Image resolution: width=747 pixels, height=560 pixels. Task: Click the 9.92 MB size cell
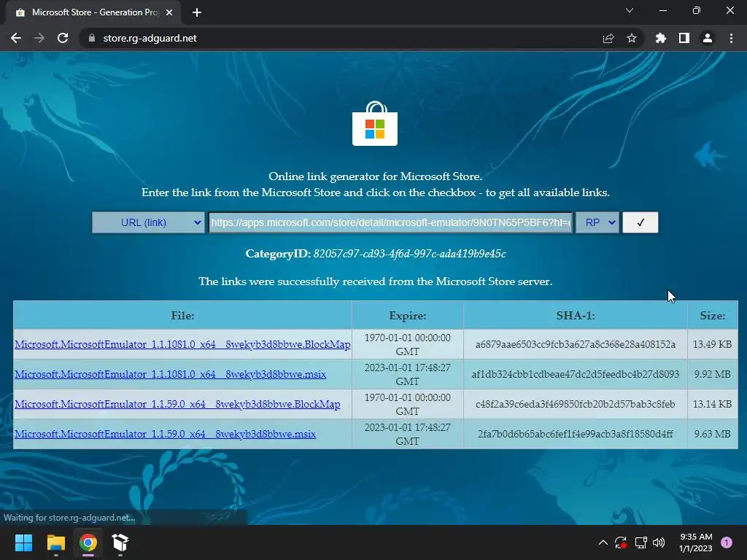712,374
